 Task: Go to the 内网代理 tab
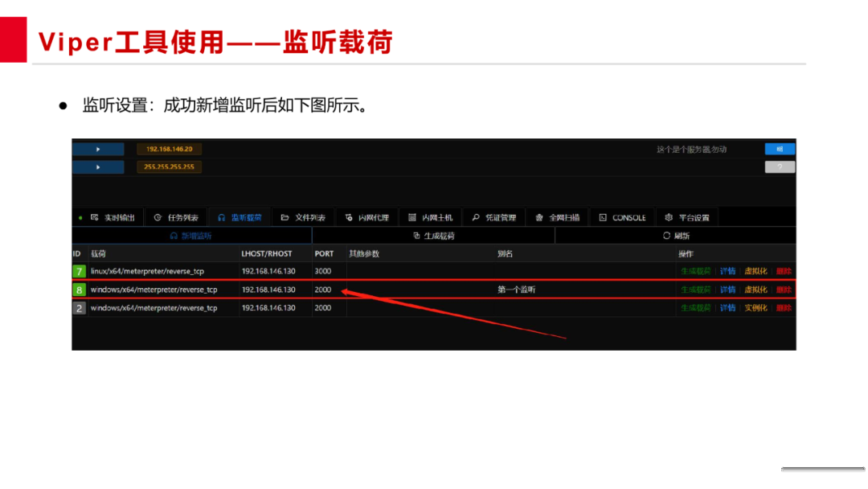pyautogui.click(x=367, y=218)
